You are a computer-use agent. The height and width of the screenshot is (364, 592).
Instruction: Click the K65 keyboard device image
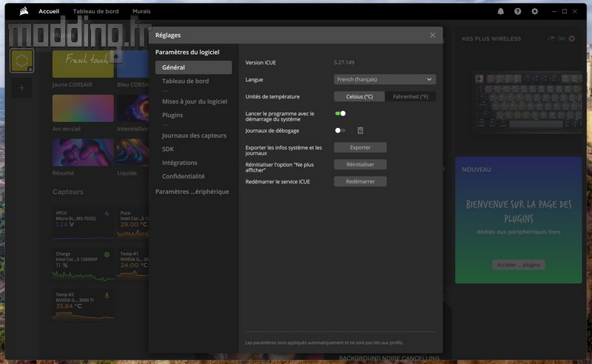pos(528,101)
